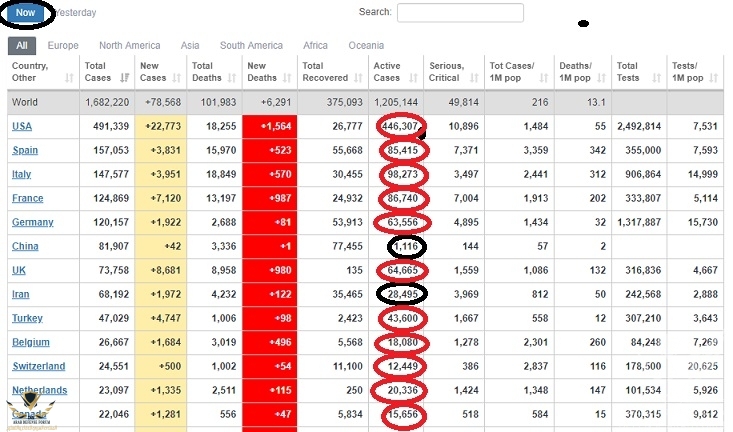Sort table by Total Cases column icon

124,78
